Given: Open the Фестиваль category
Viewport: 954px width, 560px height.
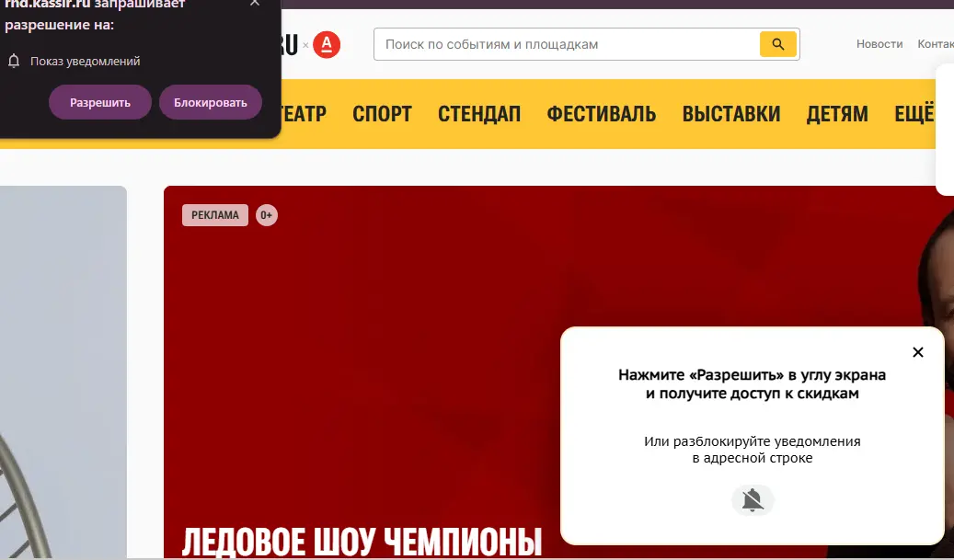Looking at the screenshot, I should (x=601, y=114).
